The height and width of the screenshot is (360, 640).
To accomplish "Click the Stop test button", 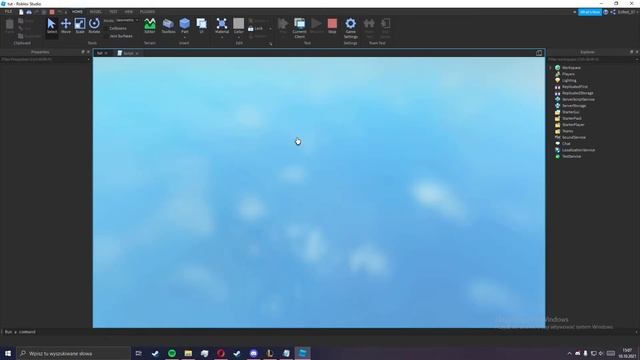I will tap(332, 26).
